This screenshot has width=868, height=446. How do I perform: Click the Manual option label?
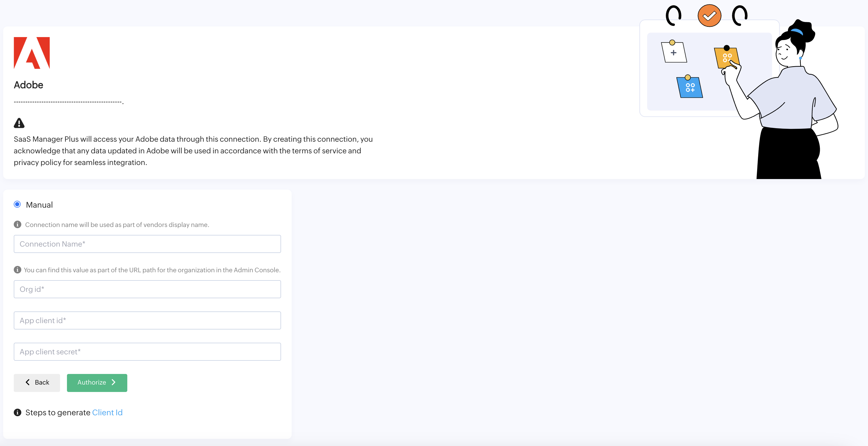click(x=39, y=205)
